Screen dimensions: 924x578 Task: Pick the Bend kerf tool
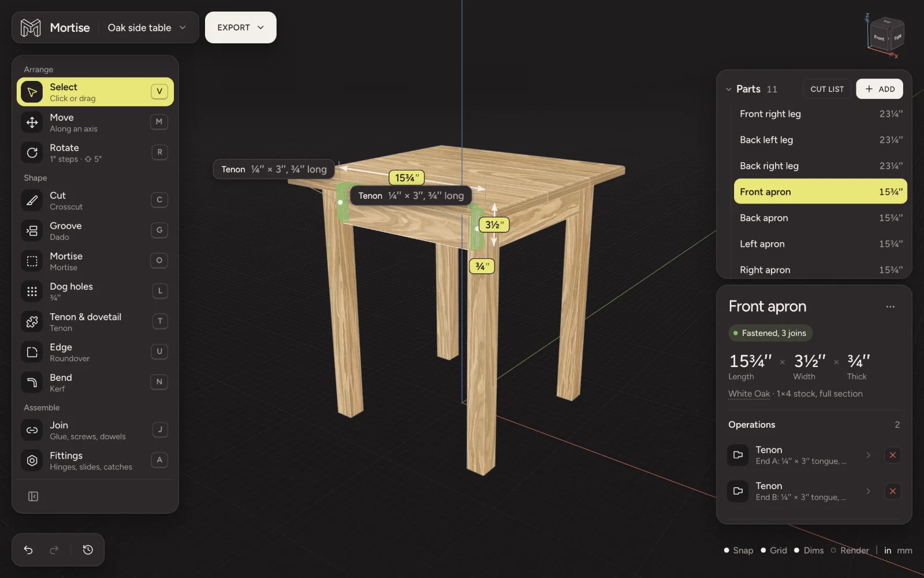tap(95, 383)
